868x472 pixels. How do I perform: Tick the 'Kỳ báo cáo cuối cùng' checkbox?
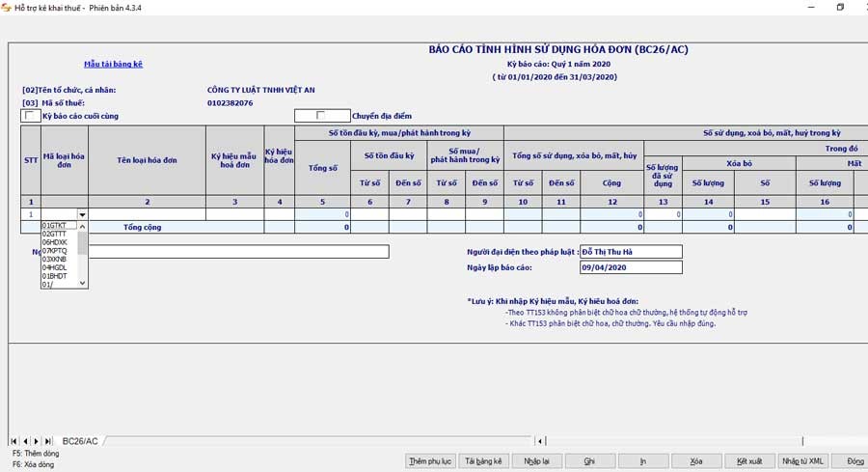30,116
